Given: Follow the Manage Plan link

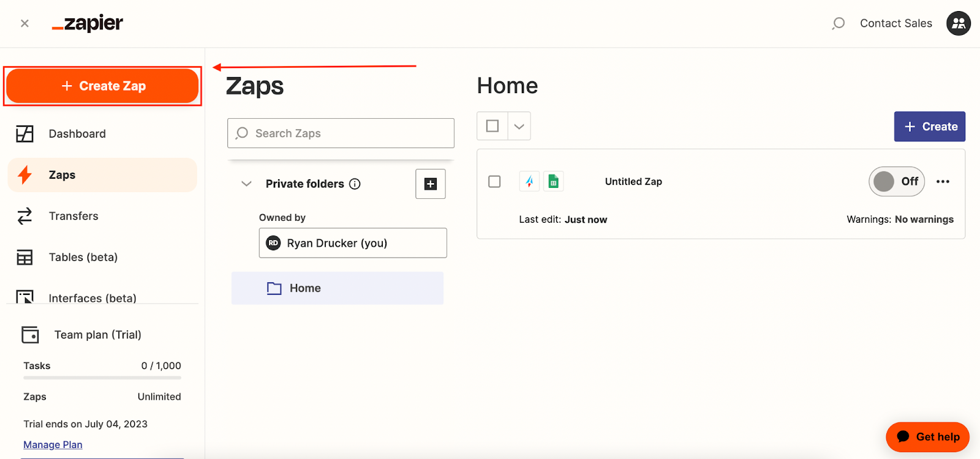Looking at the screenshot, I should pos(53,444).
